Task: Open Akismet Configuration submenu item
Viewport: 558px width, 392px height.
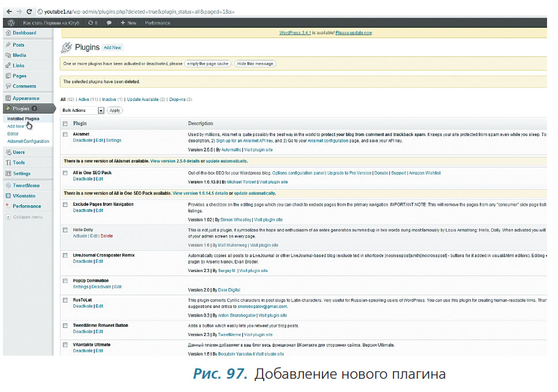Action: (28, 141)
